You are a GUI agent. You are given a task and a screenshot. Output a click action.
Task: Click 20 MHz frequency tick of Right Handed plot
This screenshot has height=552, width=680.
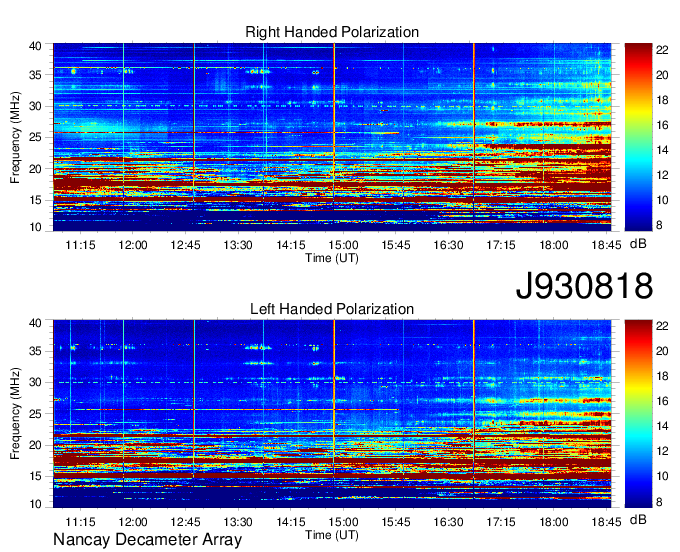pos(36,169)
